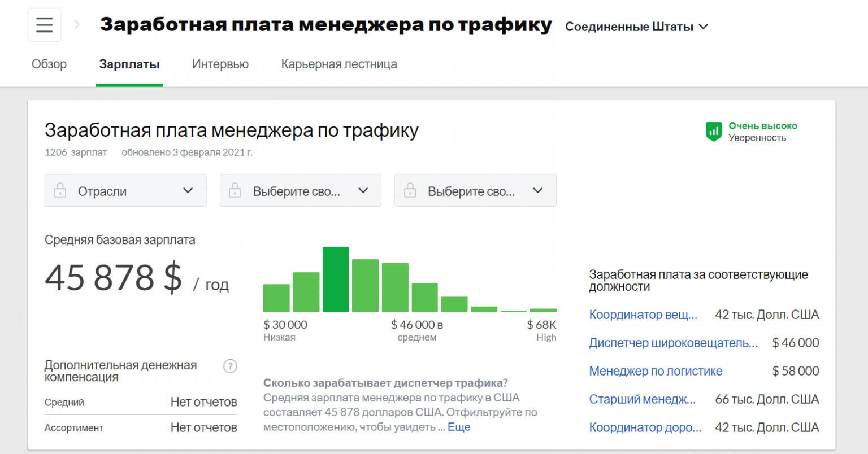This screenshot has width=868, height=454.
Task: Open the Координатор доро... link
Action: [645, 427]
